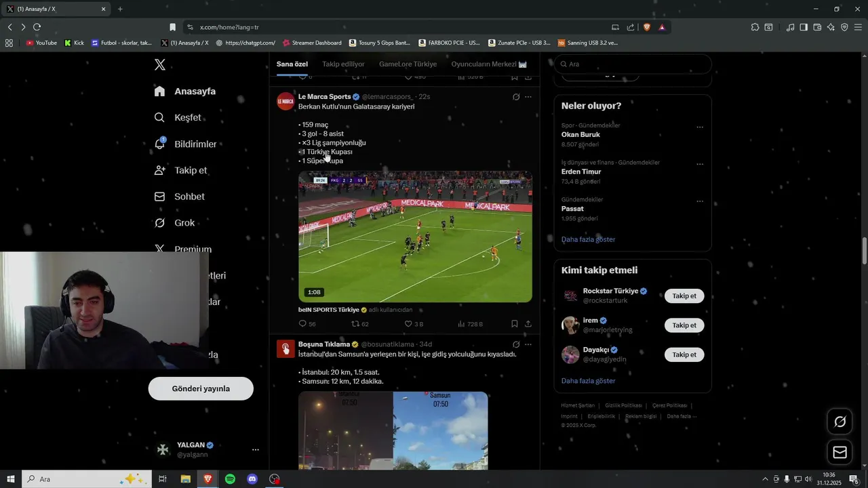The height and width of the screenshot is (488, 868).
Task: Show more trends under Neler oluyor
Action: pyautogui.click(x=588, y=239)
